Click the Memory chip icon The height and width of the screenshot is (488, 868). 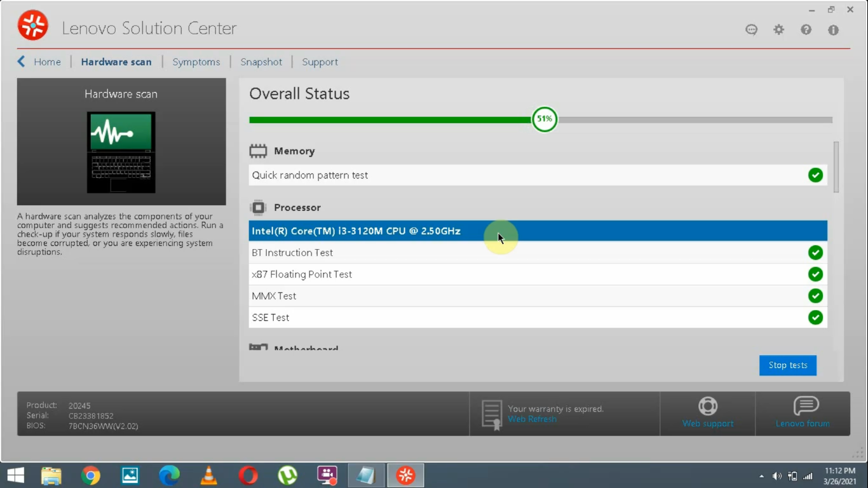tap(258, 151)
